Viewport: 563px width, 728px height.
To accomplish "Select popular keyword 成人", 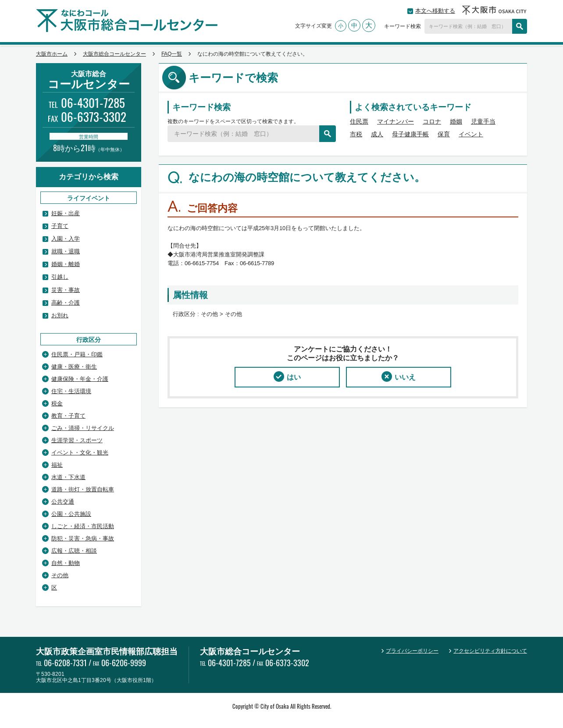I will [x=377, y=134].
